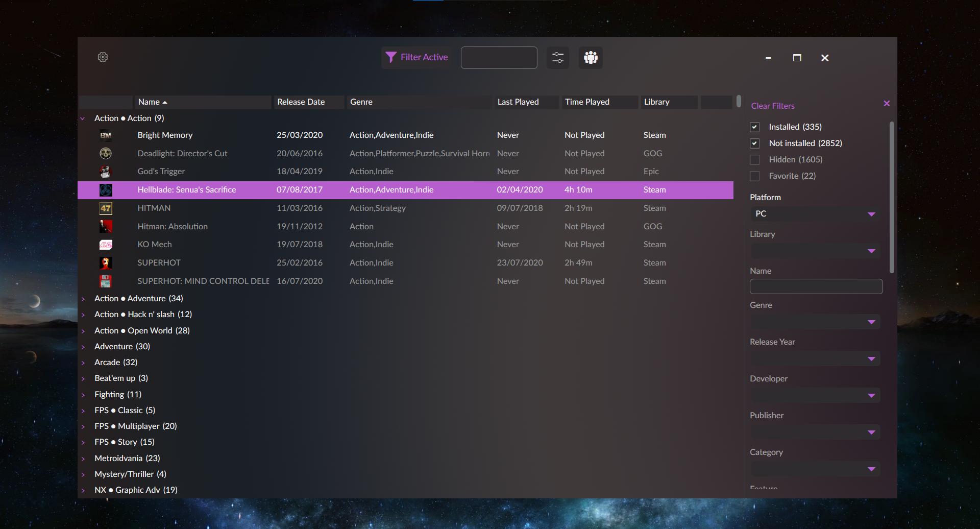Click the game list vertical scrollbar

739,101
